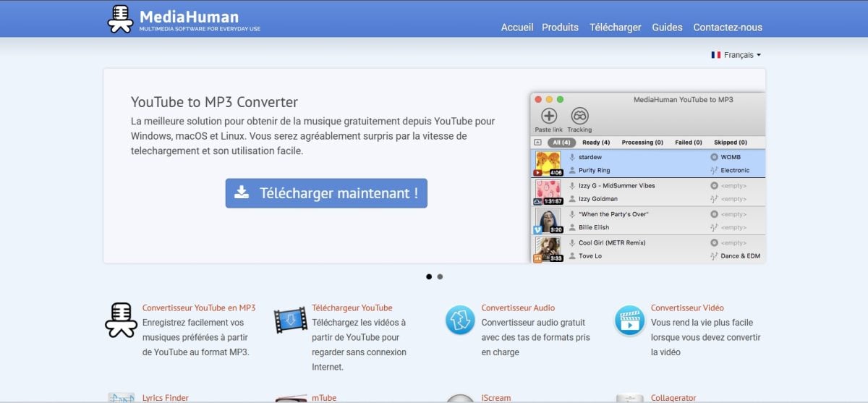Image resolution: width=868 pixels, height=403 pixels.
Task: Click the person icon beside Purity Ring
Action: coord(572,171)
